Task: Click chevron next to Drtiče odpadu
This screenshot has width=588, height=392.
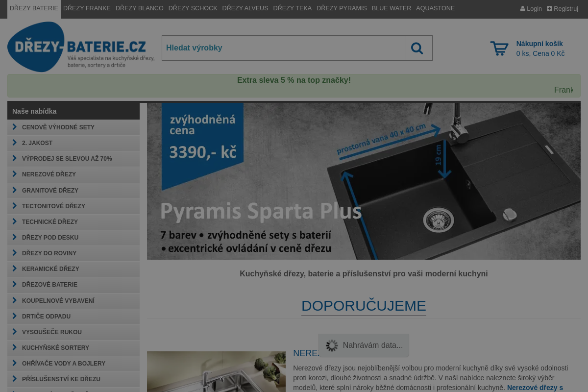Action: (15, 316)
